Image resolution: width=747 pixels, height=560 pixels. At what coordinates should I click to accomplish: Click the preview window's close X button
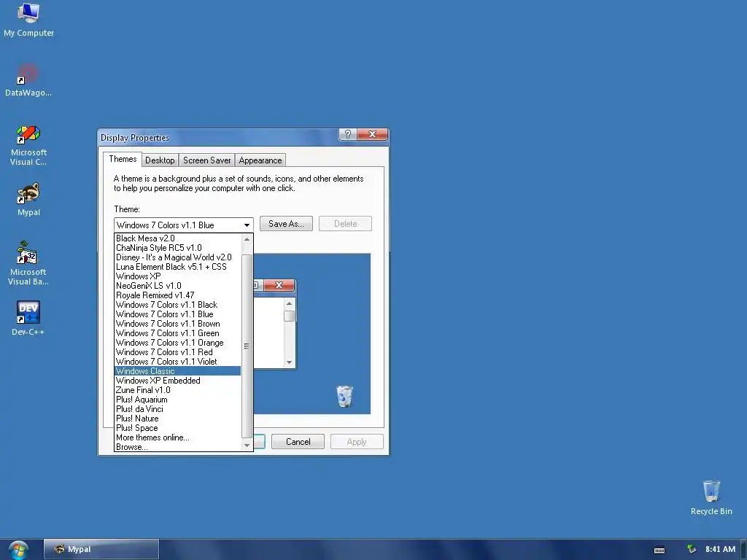(279, 285)
